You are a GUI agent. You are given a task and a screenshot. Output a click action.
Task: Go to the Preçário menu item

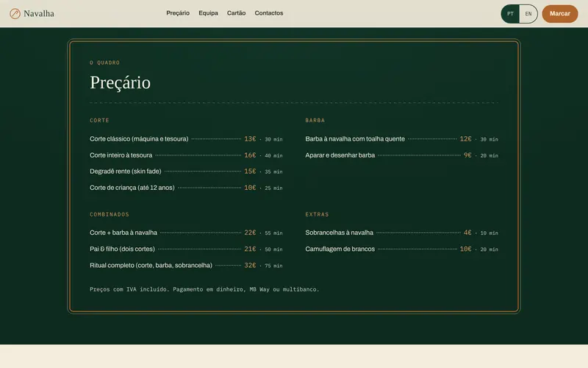pos(178,13)
